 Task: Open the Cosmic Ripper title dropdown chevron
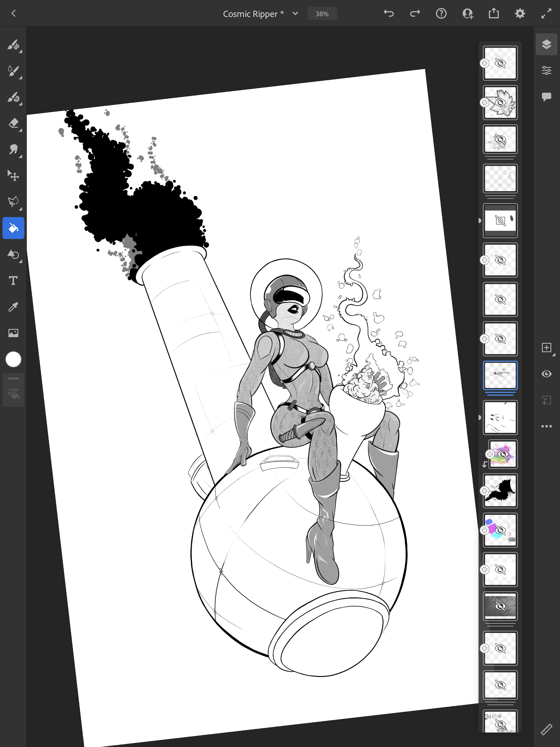pyautogui.click(x=295, y=13)
